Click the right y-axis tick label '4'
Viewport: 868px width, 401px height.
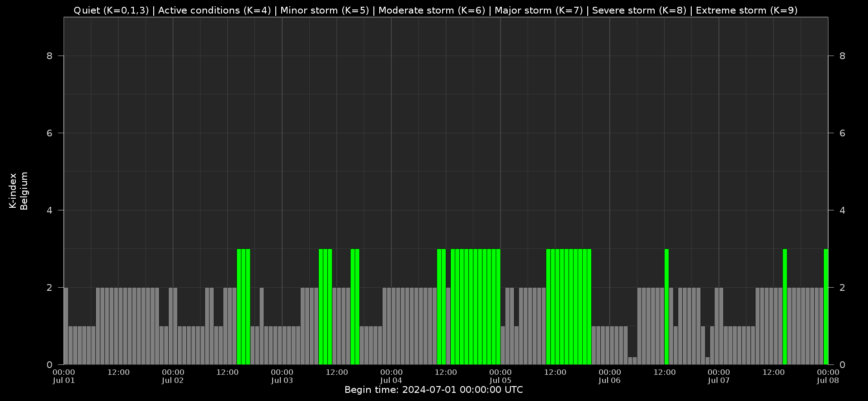(842, 210)
